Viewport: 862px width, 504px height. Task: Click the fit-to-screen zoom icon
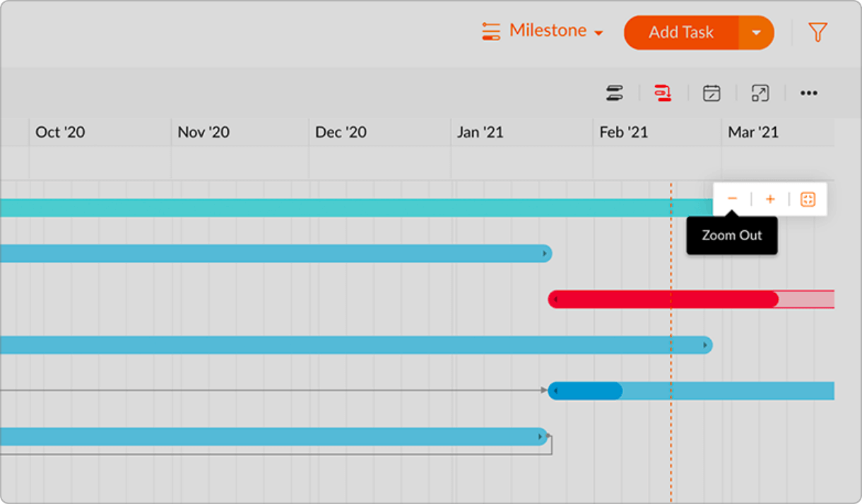808,200
